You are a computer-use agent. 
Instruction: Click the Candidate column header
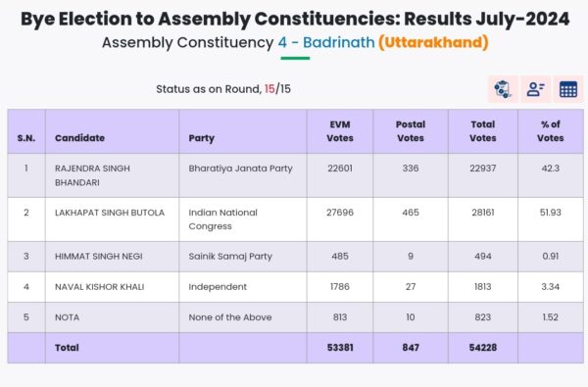click(79, 138)
